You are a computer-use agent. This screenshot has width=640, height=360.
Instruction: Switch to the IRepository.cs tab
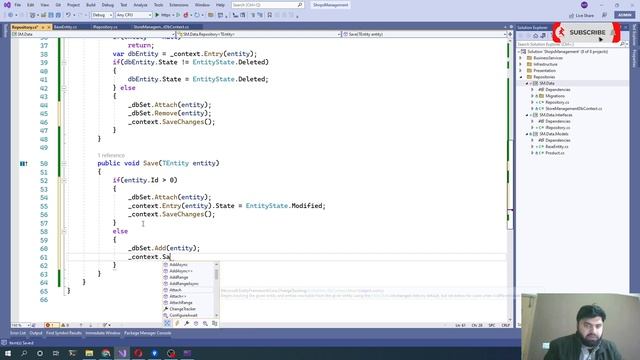[x=105, y=27]
